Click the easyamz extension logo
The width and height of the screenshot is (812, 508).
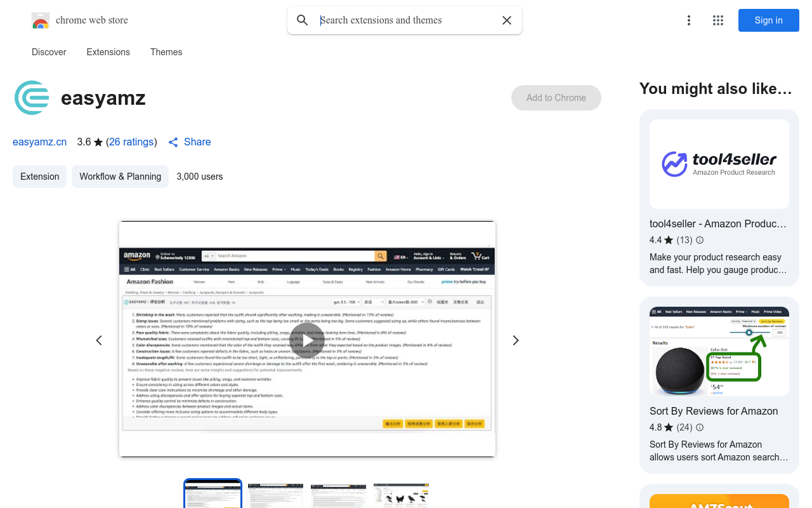point(32,98)
